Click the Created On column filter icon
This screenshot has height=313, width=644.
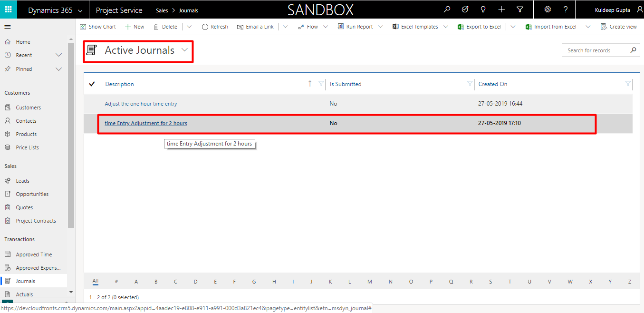coord(628,84)
